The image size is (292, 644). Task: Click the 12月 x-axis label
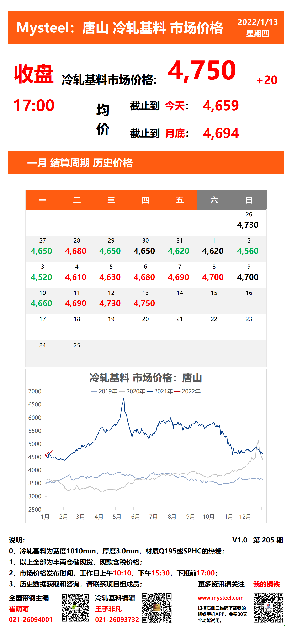(x=245, y=517)
